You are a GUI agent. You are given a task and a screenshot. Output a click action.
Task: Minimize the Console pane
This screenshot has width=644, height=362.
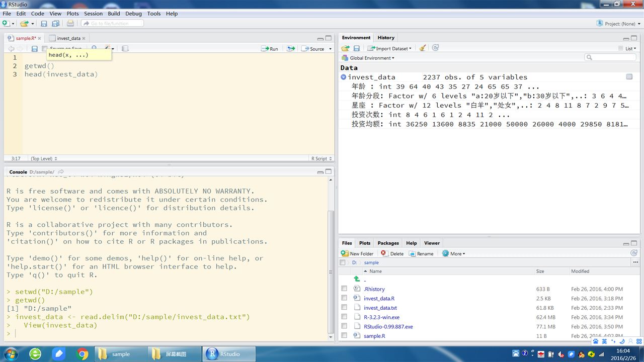(320, 172)
